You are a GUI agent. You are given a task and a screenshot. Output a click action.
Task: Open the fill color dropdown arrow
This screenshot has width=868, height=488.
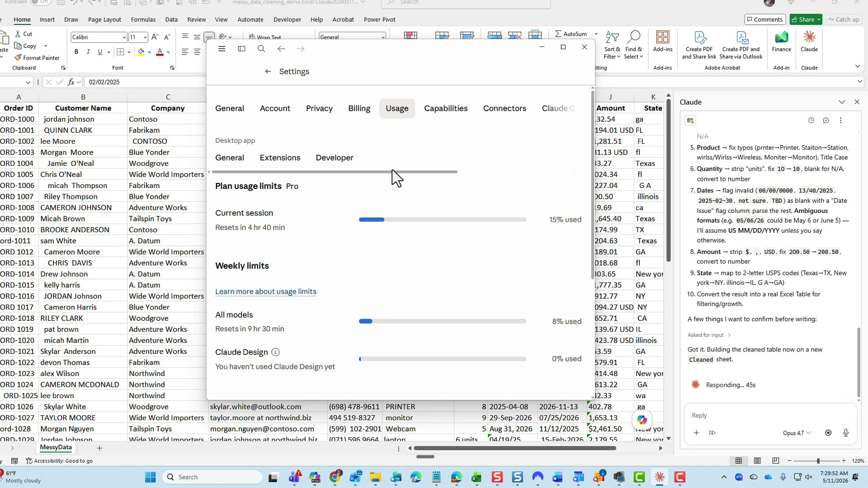tap(149, 52)
